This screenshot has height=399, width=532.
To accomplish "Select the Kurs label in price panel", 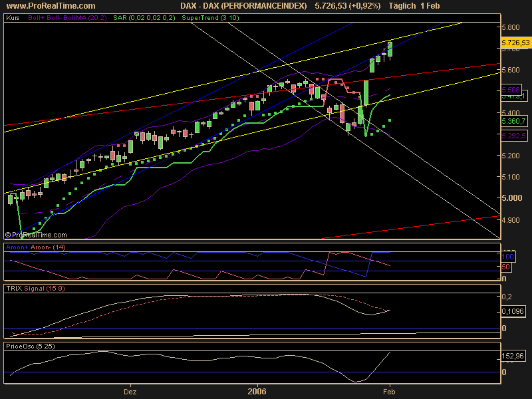I will click(13, 18).
